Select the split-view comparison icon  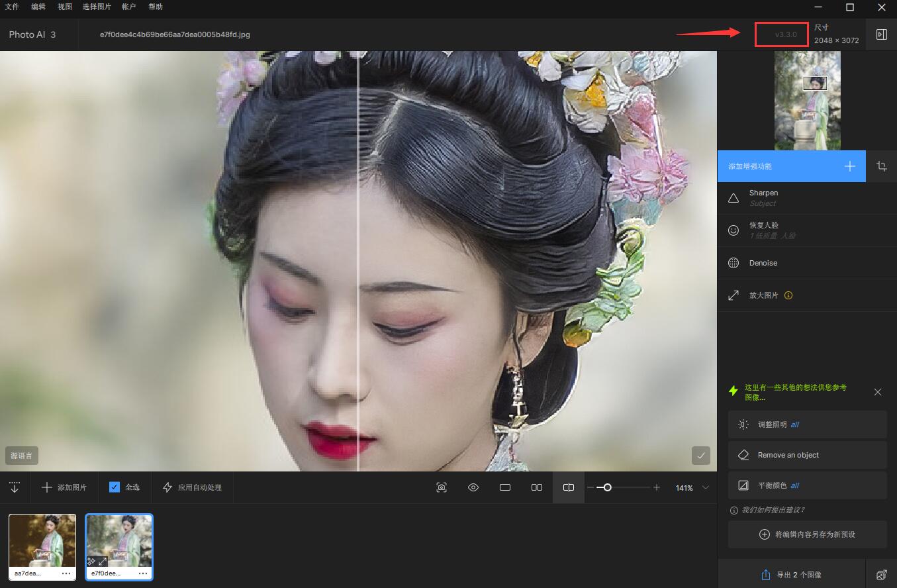[x=569, y=487]
